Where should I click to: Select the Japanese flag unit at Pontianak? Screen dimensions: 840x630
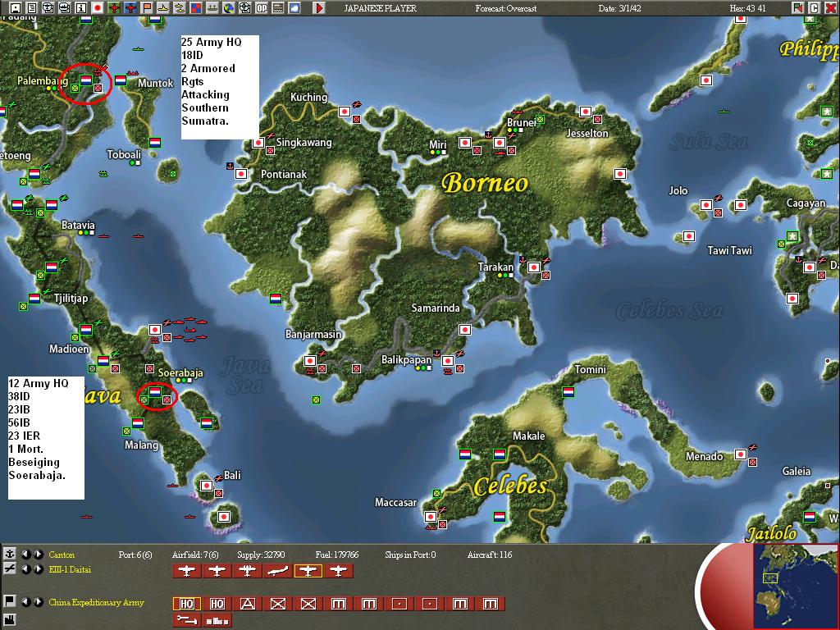click(241, 174)
